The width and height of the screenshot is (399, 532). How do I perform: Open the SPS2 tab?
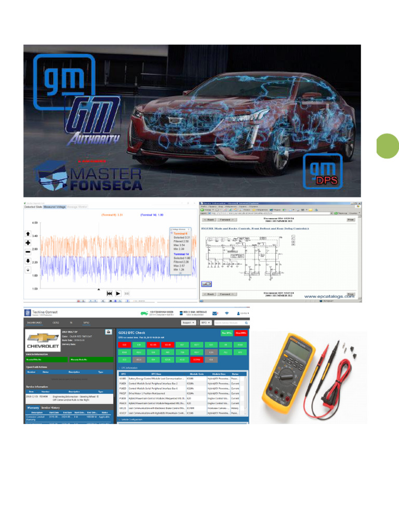tap(86, 323)
